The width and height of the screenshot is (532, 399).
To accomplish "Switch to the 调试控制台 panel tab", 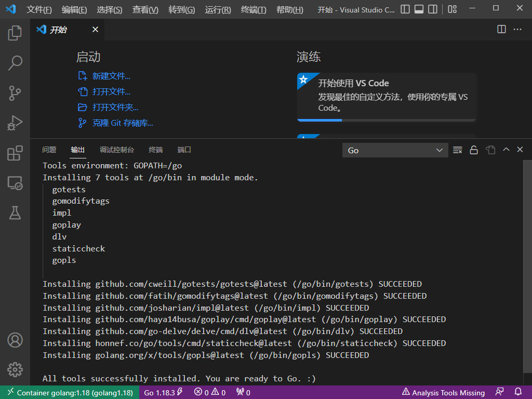I will click(x=117, y=150).
